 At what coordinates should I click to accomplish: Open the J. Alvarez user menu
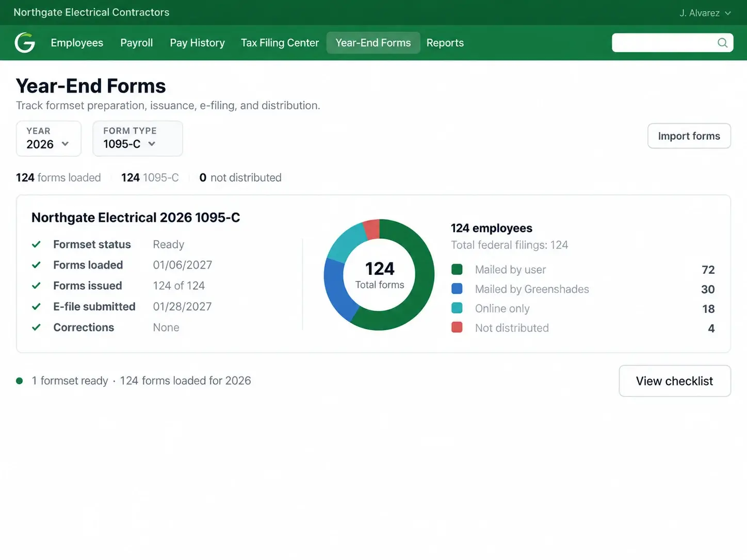click(705, 13)
